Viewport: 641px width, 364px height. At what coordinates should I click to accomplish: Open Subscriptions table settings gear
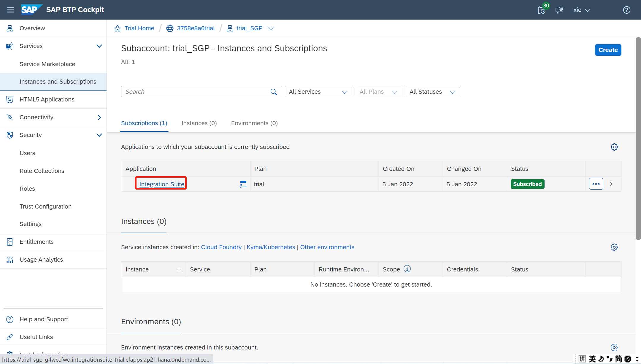tap(614, 147)
